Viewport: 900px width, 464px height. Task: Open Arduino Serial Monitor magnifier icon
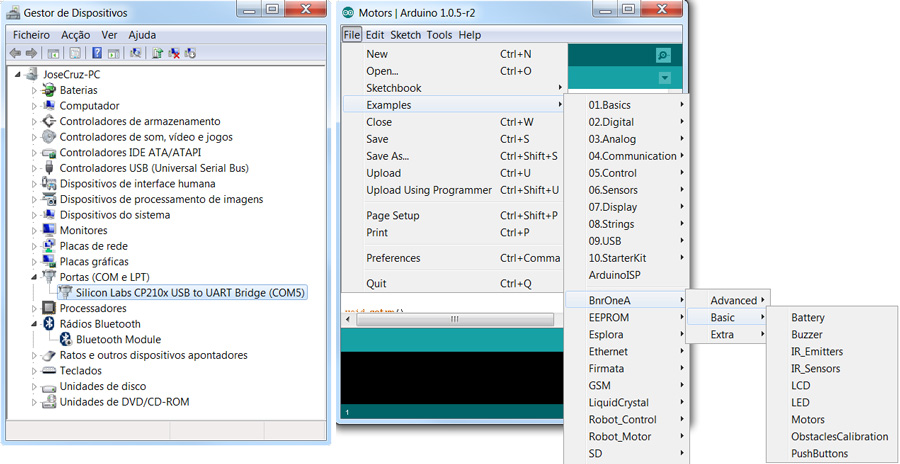663,56
